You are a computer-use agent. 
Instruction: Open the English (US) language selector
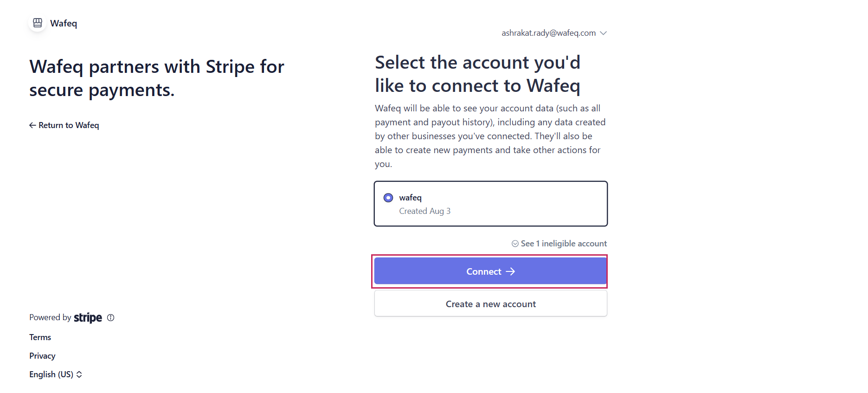point(51,374)
